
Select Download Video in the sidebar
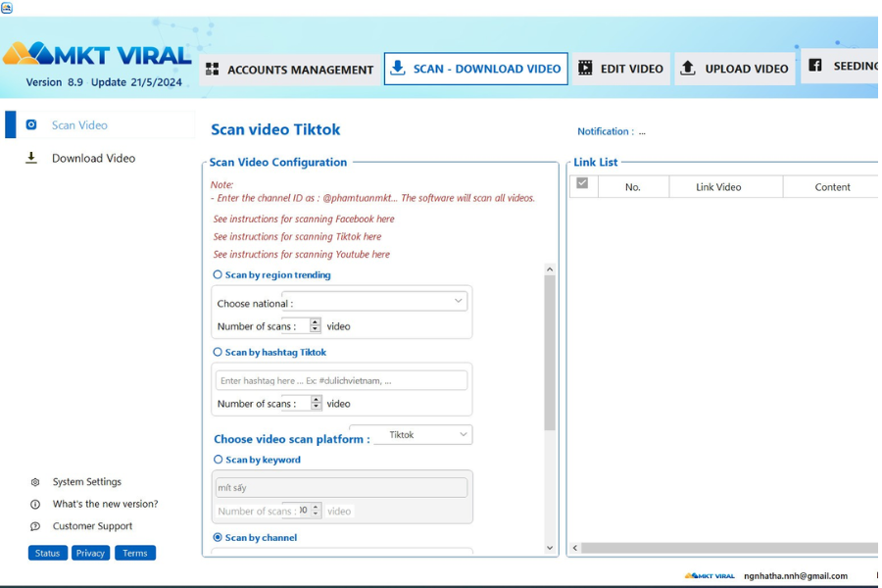click(x=93, y=158)
